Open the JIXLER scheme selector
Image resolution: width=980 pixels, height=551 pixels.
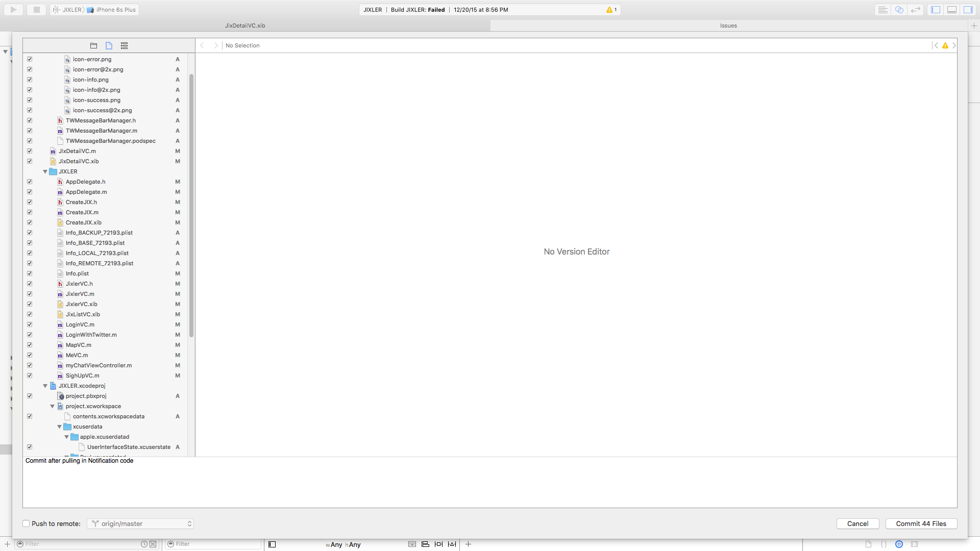pyautogui.click(x=68, y=10)
